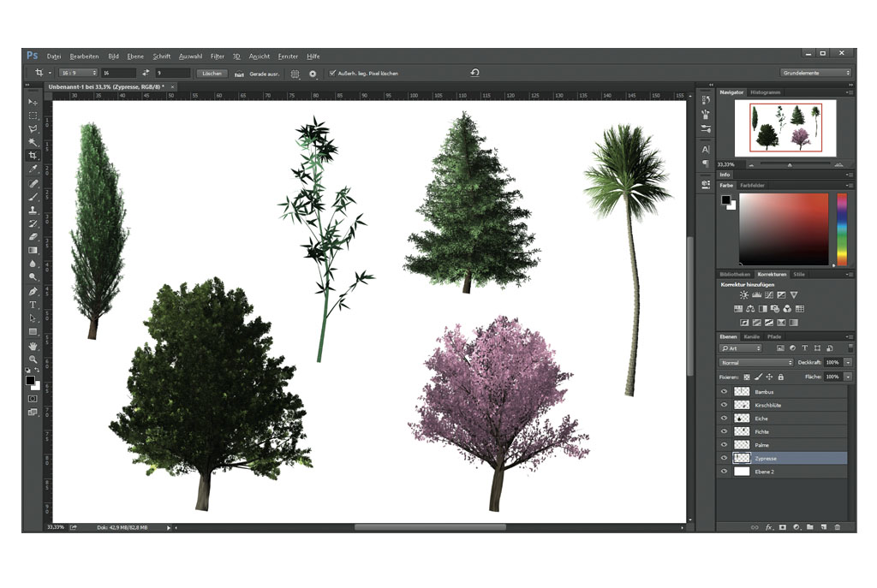Click the trash icon to delete layer

click(838, 527)
